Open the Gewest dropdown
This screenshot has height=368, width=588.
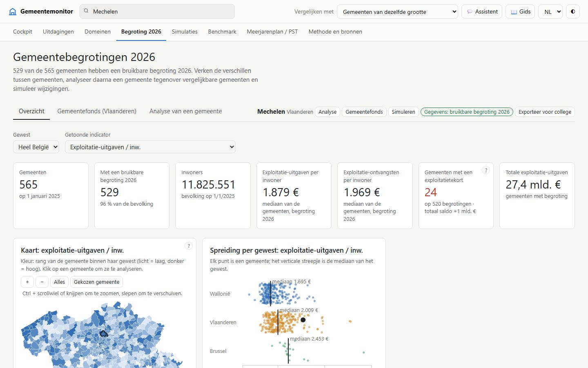tap(36, 147)
